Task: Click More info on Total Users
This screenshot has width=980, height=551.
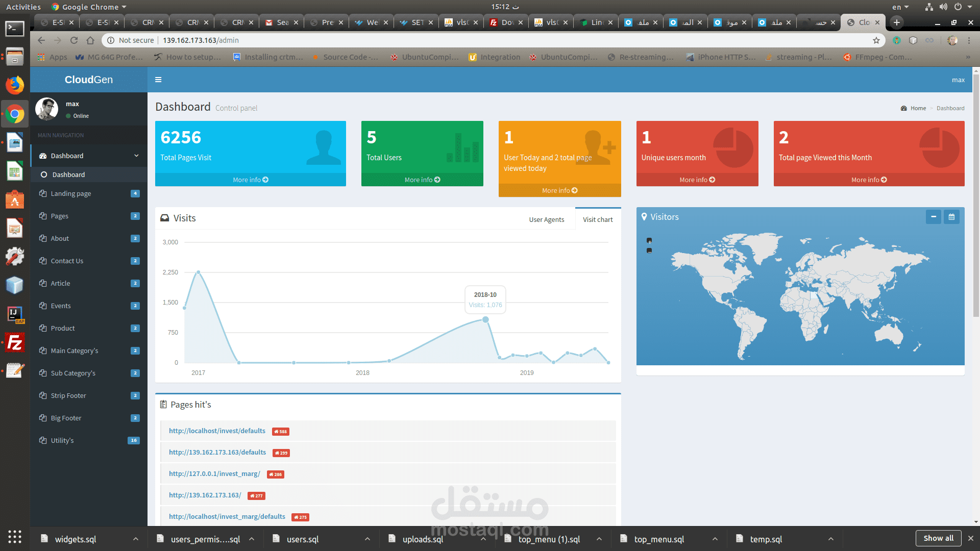Action: click(x=422, y=180)
